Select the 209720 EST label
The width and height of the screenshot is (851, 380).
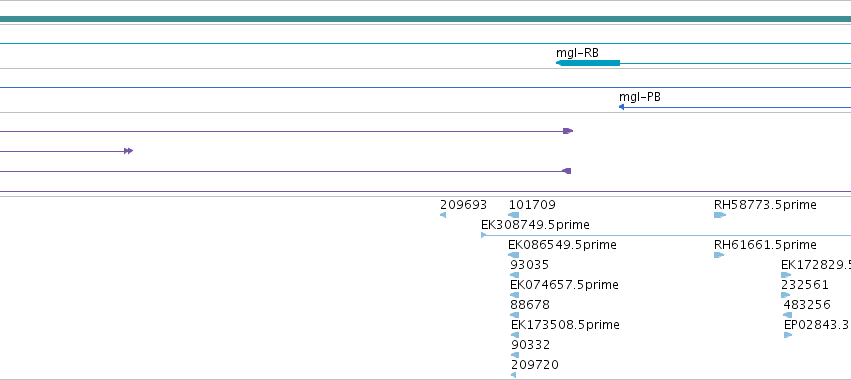(535, 365)
